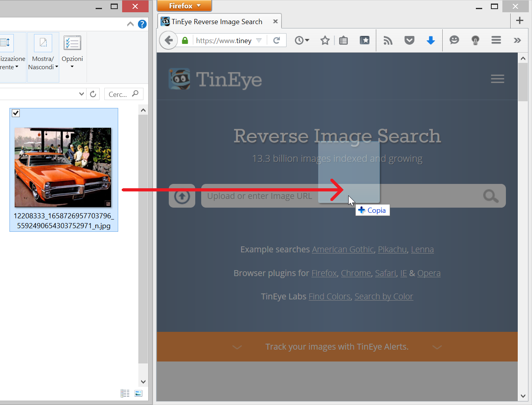The height and width of the screenshot is (405, 532).
Task: Click Explorer file list scroll up arrow
Action: pos(143,110)
